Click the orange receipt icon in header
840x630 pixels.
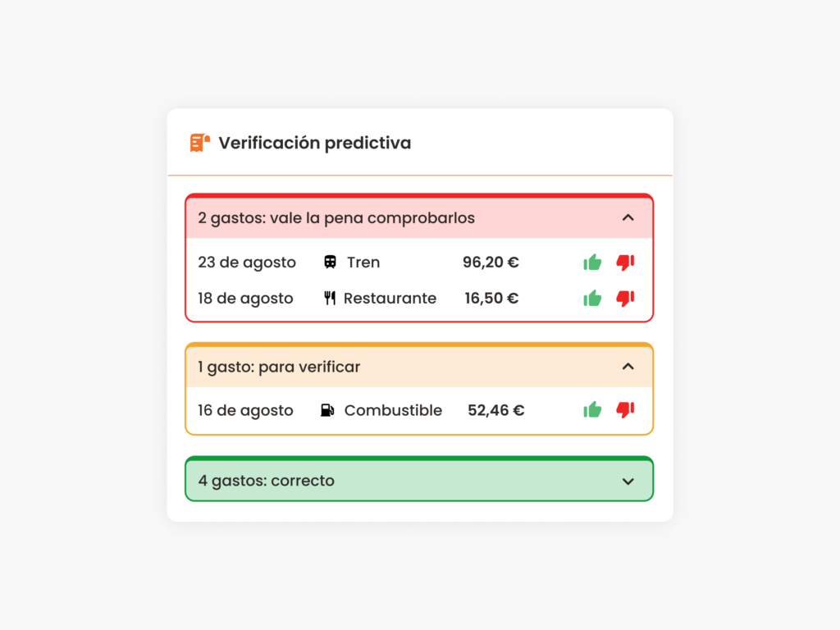[x=200, y=143]
